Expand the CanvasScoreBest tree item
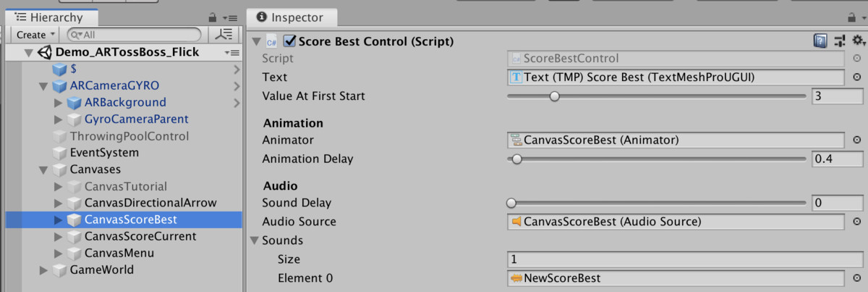Screen dimensions: 868x292 (59, 220)
